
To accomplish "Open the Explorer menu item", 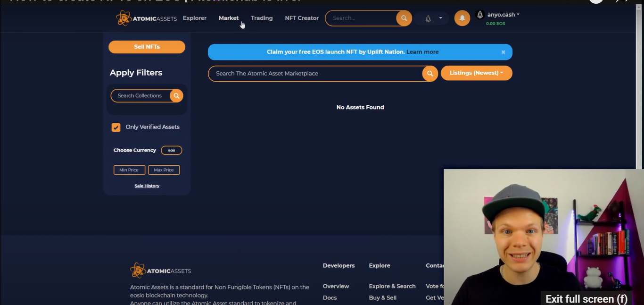I will coord(195,18).
